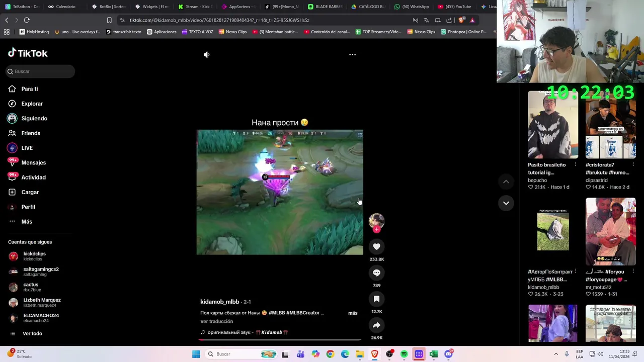Open #cristorata7 video thumbnail
Screen dimensions: 644x362
610,125
